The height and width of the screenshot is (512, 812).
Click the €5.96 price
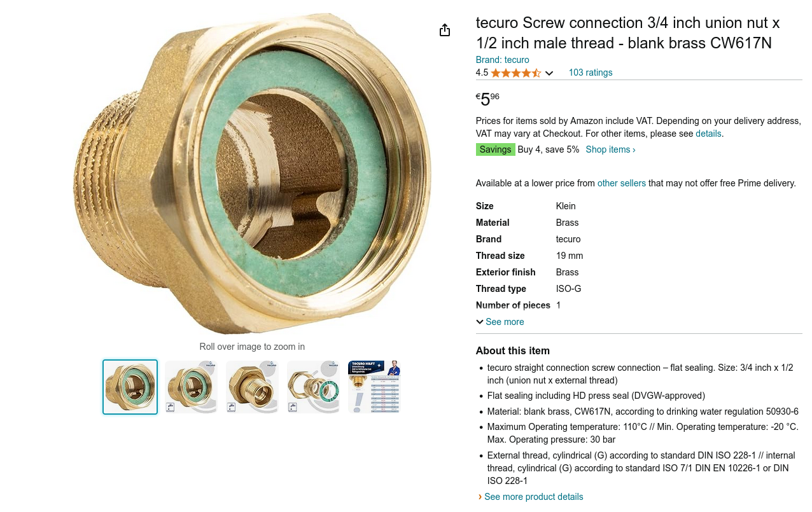(x=487, y=99)
